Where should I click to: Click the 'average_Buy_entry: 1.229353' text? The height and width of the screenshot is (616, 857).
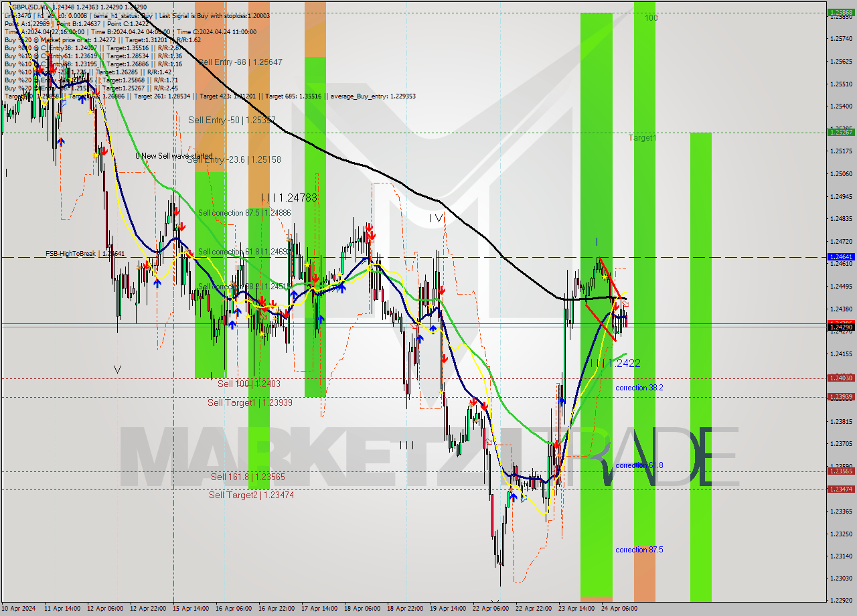(372, 96)
